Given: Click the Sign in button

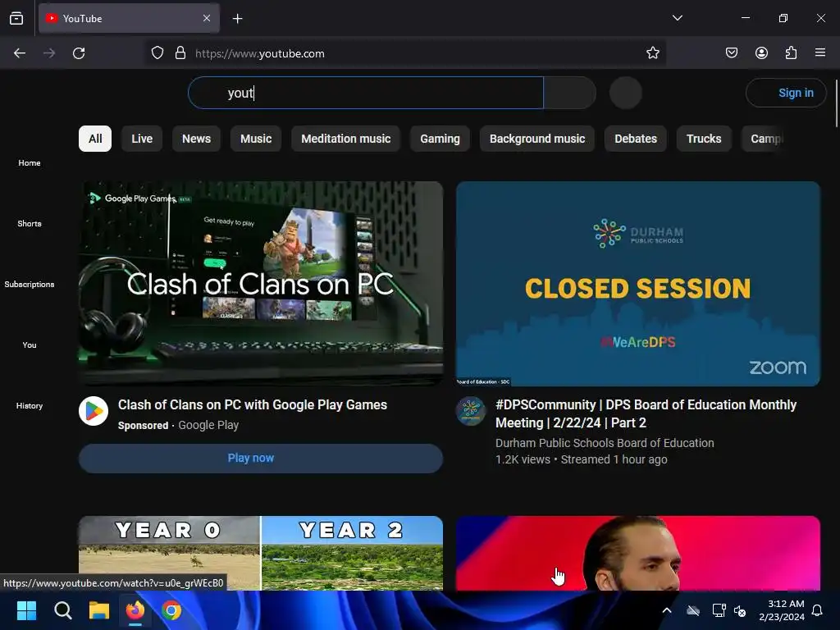Looking at the screenshot, I should [x=786, y=93].
